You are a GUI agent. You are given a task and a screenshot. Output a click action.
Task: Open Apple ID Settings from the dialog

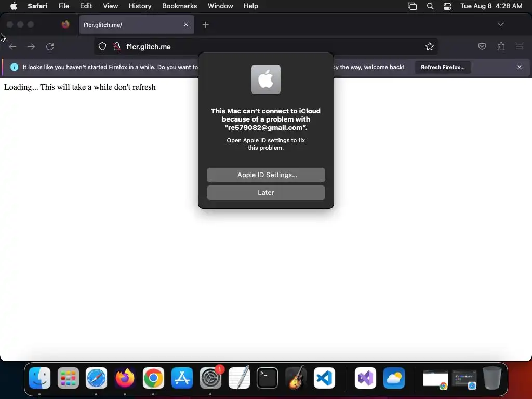(x=265, y=175)
